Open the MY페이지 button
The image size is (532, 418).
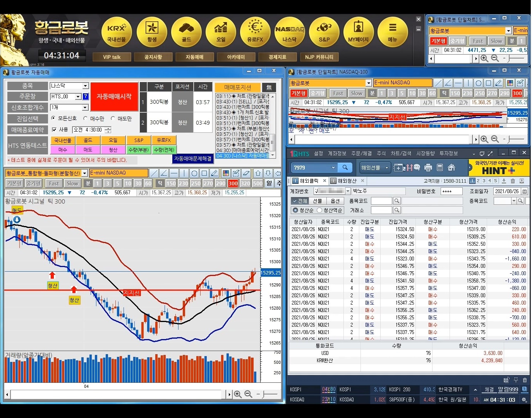(x=359, y=33)
